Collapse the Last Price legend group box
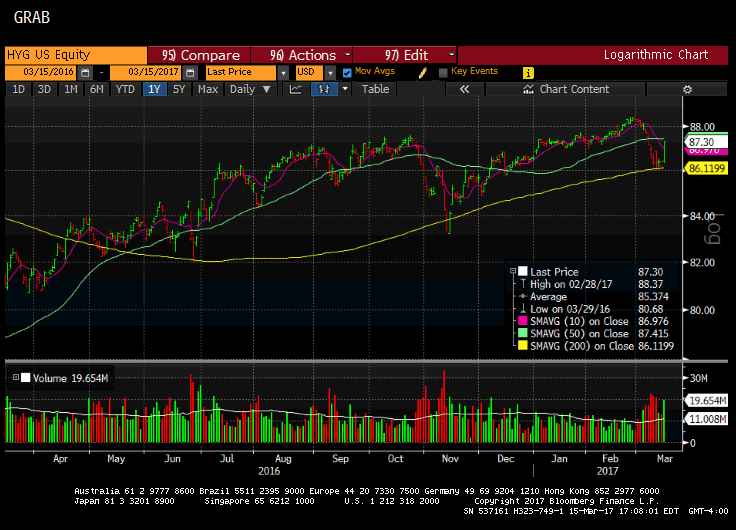Screen dimensions: 736x530 (513, 271)
